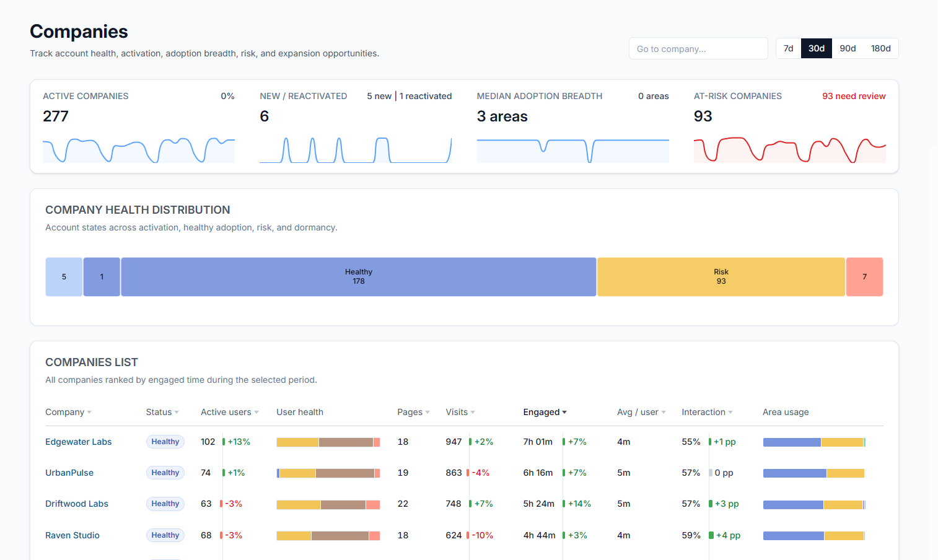Click Edgewater Labs user health bar
This screenshot has width=938, height=560.
pyautogui.click(x=328, y=442)
